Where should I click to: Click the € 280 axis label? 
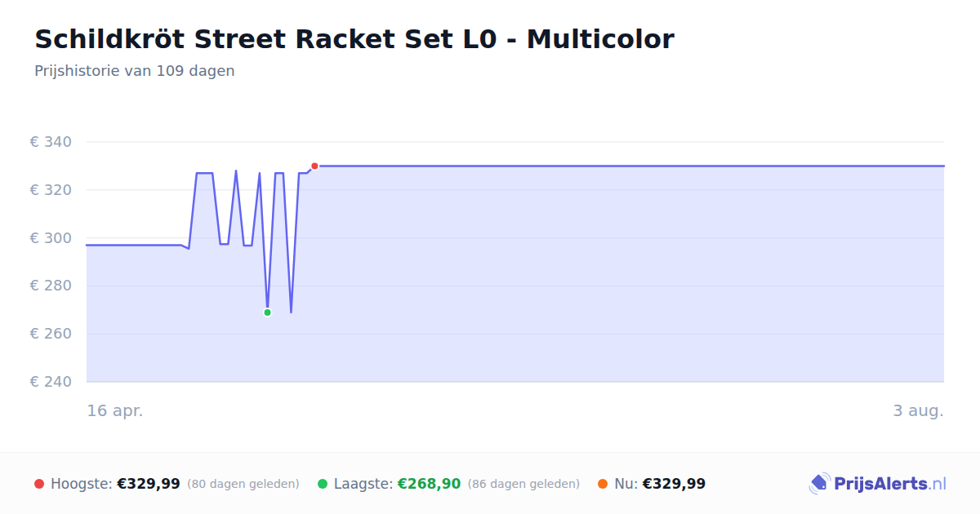point(51,286)
